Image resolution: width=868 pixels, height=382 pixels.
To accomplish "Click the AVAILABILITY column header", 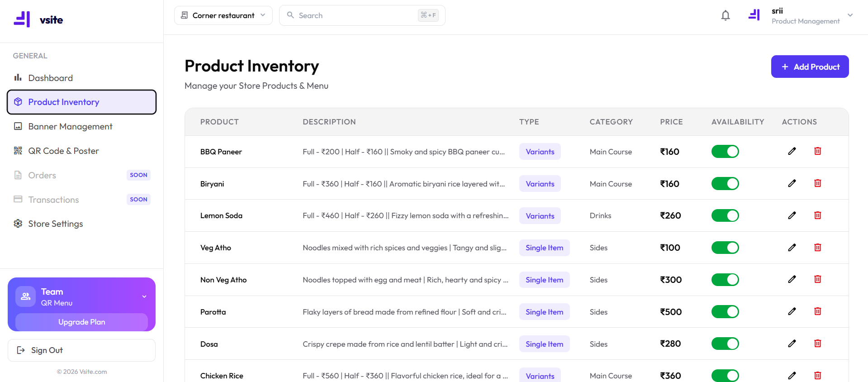I will [738, 122].
